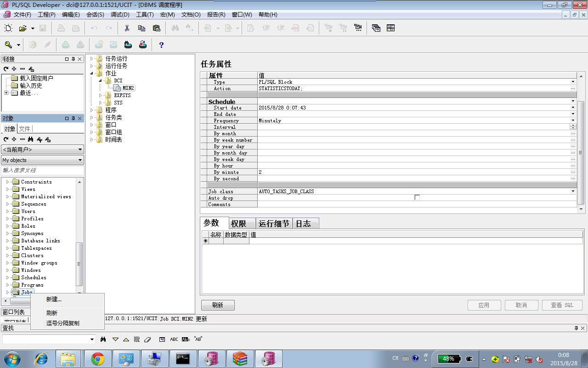This screenshot has height=368, width=588.
Task: Open Google Chrome from the taskbar
Action: coord(98,359)
